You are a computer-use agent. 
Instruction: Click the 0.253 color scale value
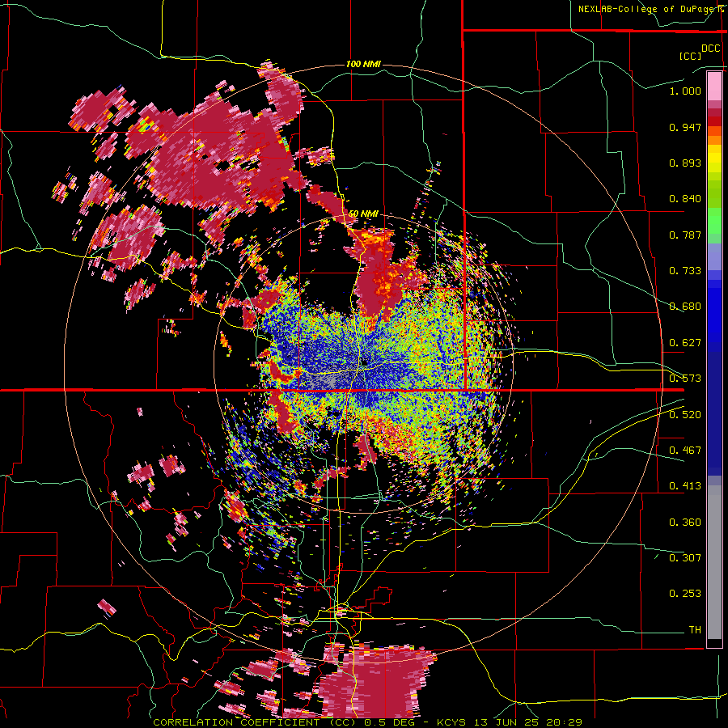pyautogui.click(x=685, y=594)
